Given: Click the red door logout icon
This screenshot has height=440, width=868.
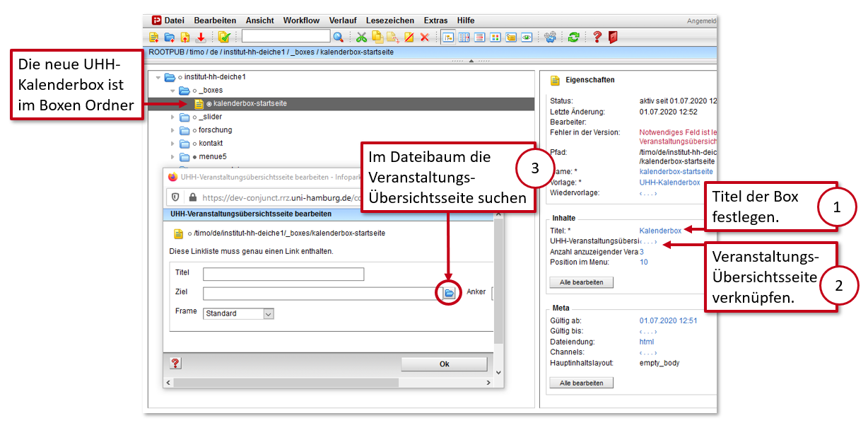Looking at the screenshot, I should pos(613,37).
